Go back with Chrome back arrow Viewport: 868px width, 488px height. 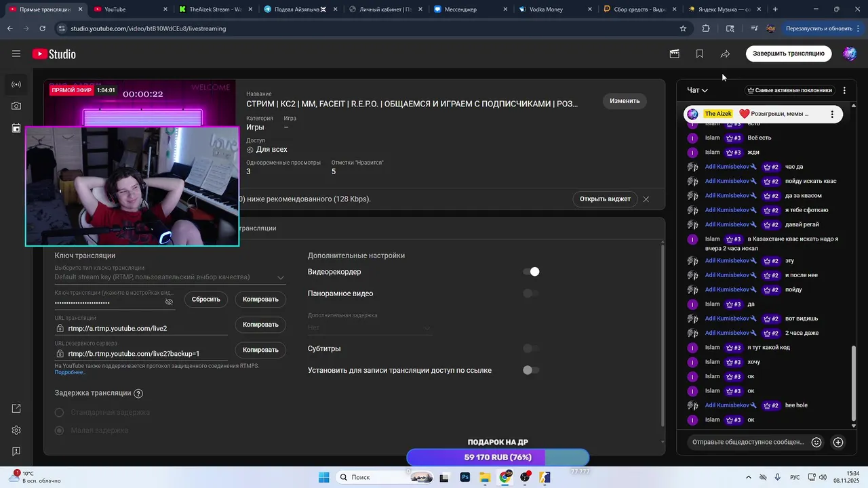coord(9,28)
